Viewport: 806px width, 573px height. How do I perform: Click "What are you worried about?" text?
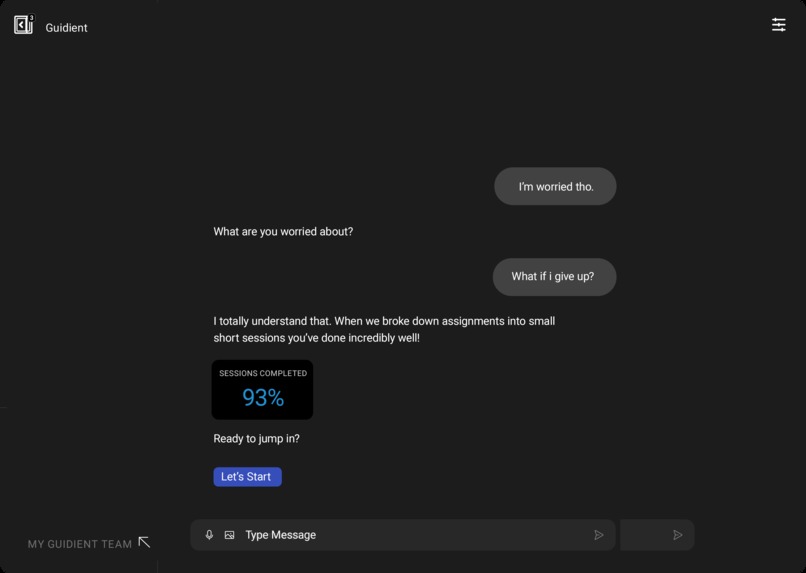(283, 232)
